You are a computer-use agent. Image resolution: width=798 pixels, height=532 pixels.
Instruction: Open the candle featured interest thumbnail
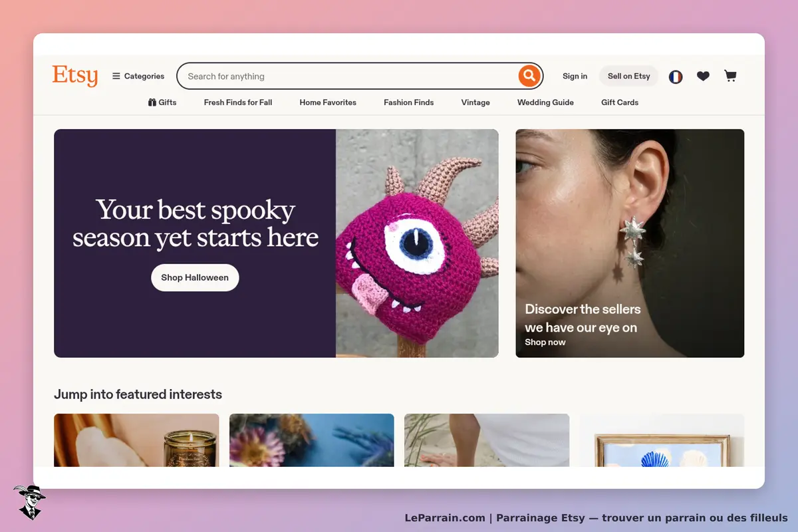pyautogui.click(x=136, y=440)
